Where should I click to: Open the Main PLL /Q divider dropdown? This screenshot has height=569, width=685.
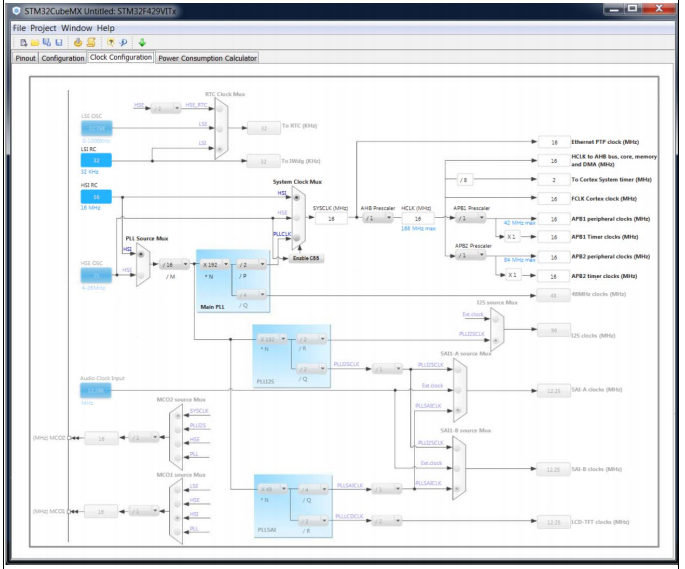(251, 295)
